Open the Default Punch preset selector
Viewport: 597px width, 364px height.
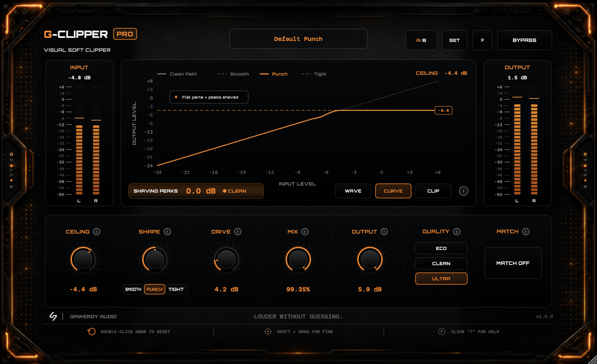tap(298, 39)
